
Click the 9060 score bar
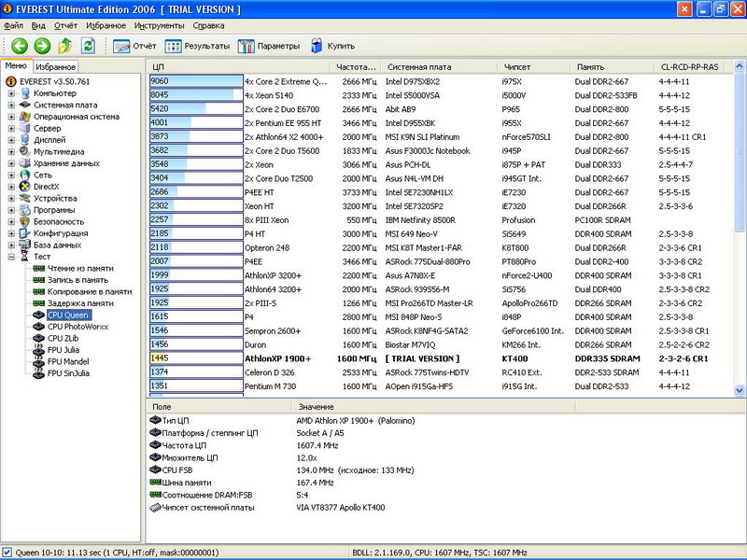coord(196,81)
